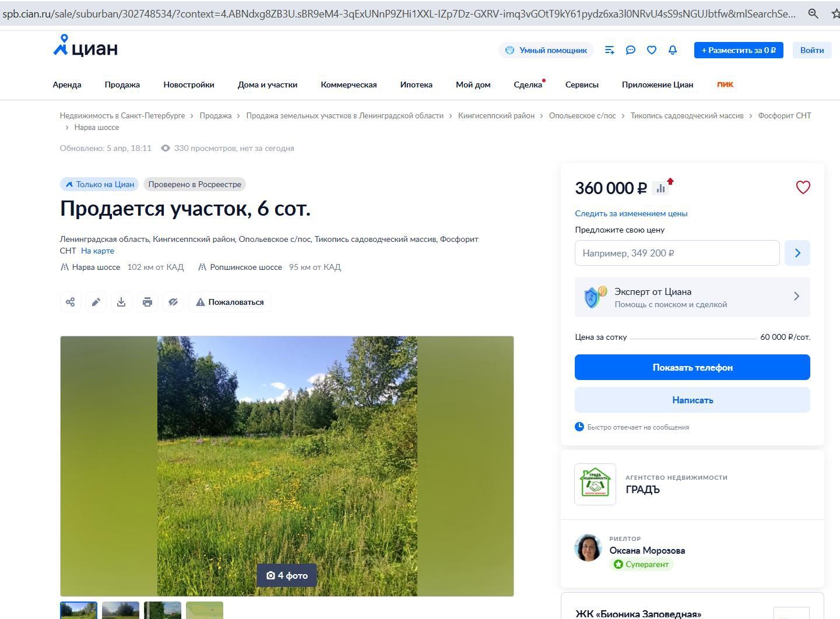Open the Сделка menu item
Viewport: 840px width, 619px height.
tap(528, 85)
